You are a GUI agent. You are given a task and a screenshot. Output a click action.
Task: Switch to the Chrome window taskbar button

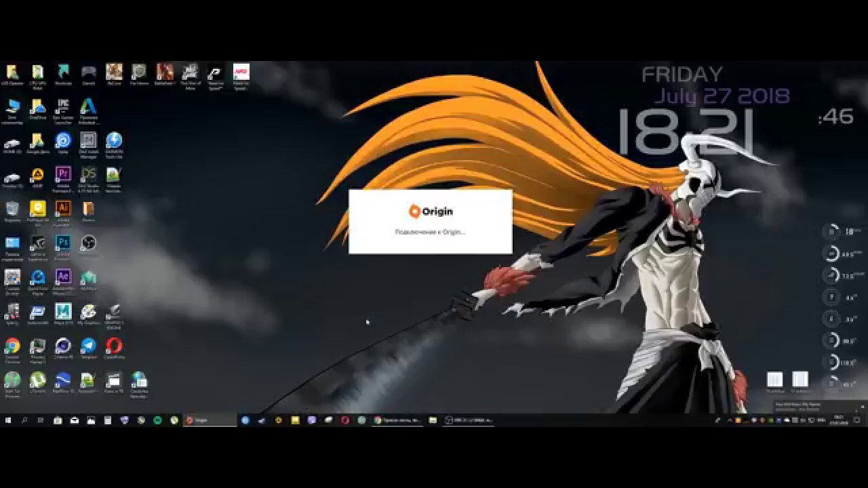(x=397, y=420)
